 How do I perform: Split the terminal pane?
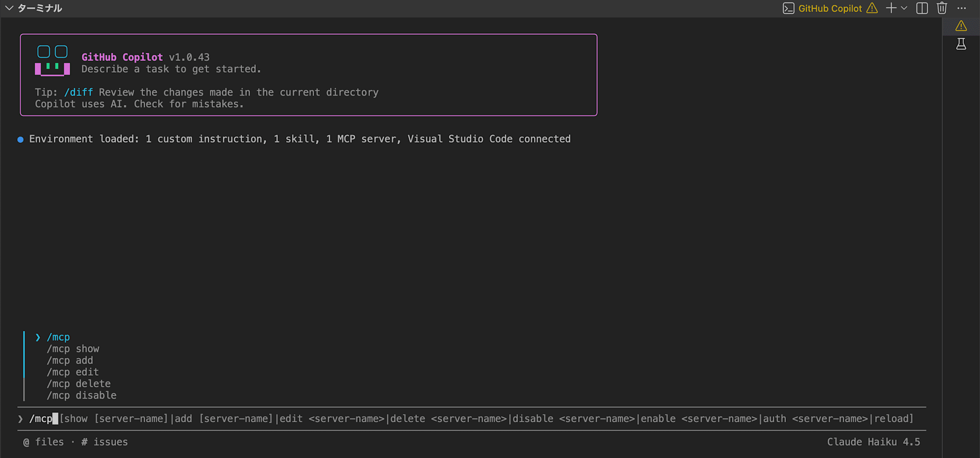(922, 8)
